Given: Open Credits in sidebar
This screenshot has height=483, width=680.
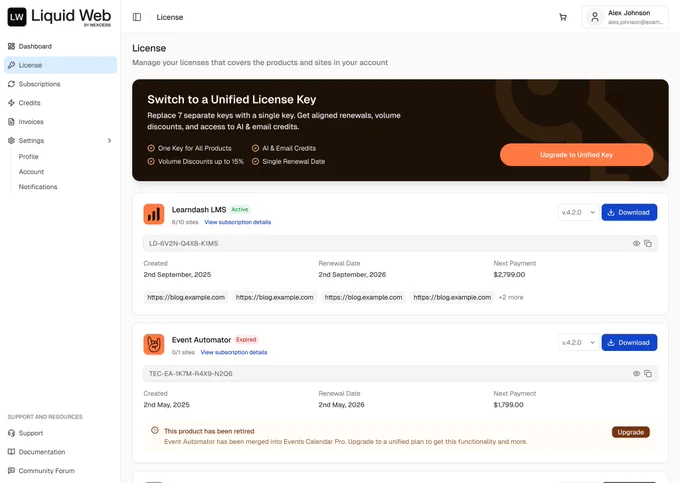Looking at the screenshot, I should point(60,103).
